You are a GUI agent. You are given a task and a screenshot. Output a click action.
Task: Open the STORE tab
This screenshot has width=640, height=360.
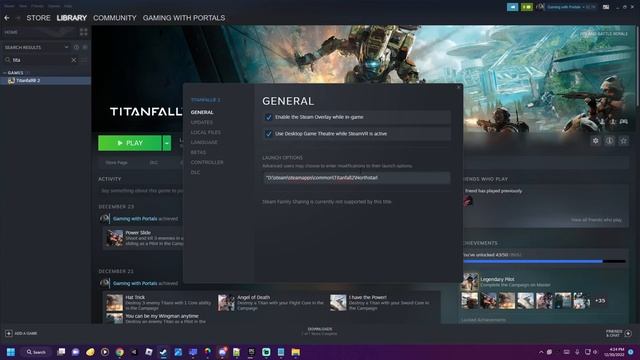[x=38, y=18]
